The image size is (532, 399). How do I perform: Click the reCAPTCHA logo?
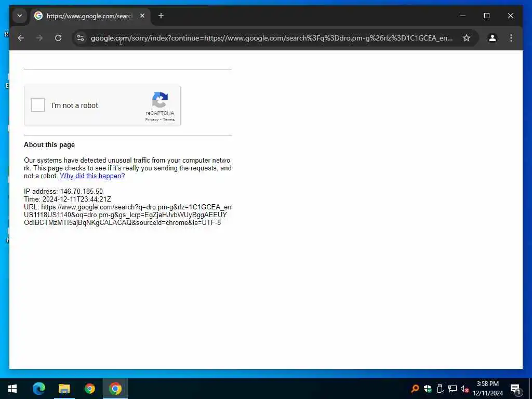click(160, 100)
